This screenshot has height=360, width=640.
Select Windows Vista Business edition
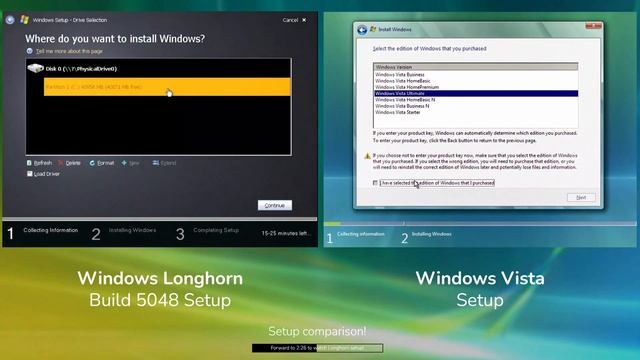(x=476, y=75)
